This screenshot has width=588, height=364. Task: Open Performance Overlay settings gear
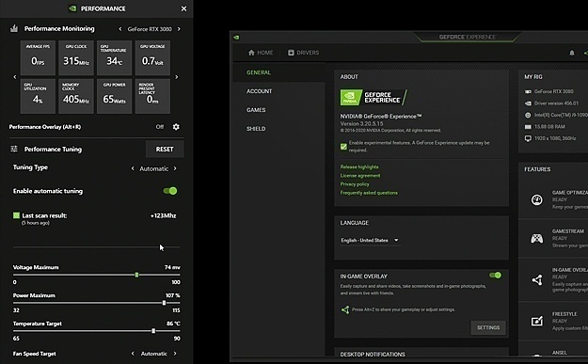(x=176, y=127)
